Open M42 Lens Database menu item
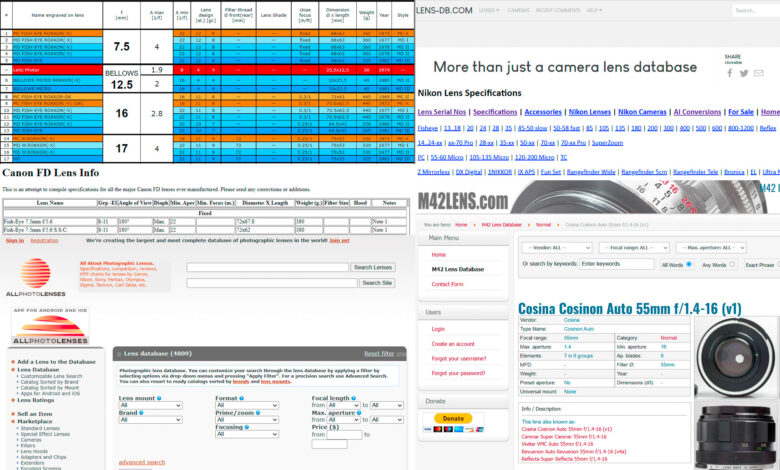The image size is (780, 470). click(x=458, y=269)
